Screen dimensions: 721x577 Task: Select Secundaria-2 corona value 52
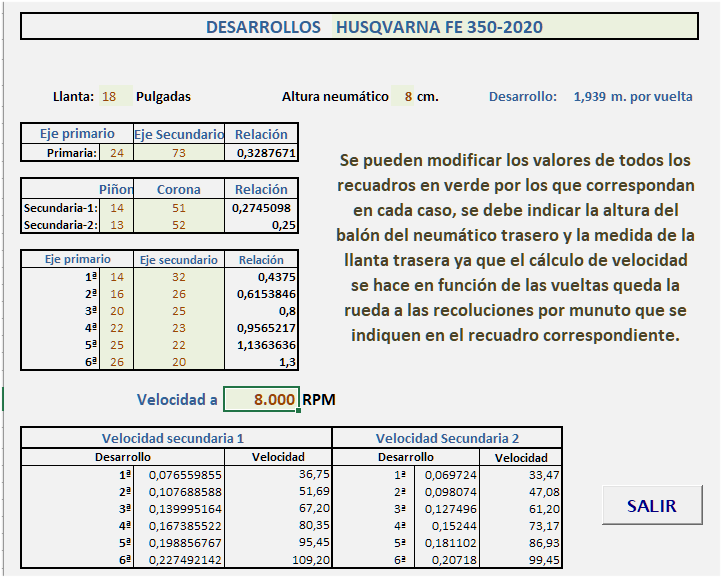click(179, 225)
